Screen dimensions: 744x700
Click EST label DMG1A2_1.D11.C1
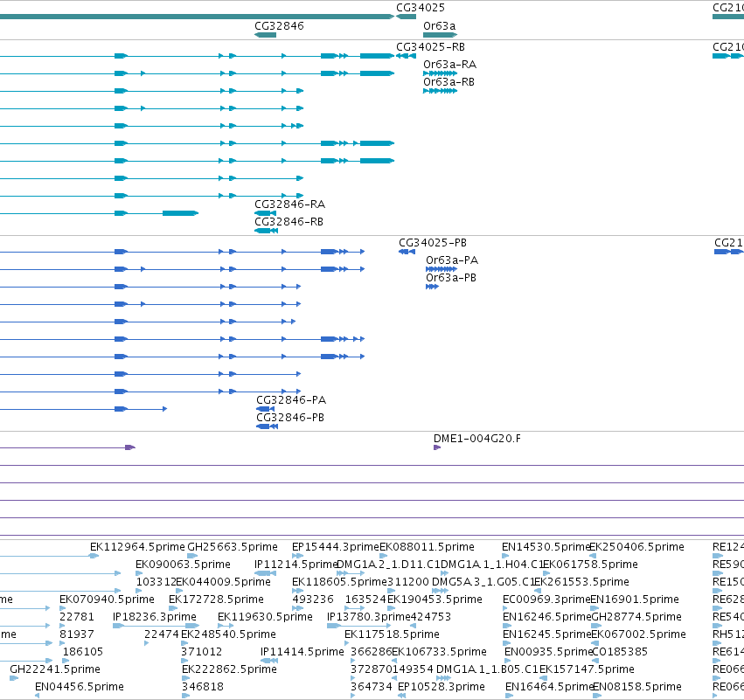[388, 565]
